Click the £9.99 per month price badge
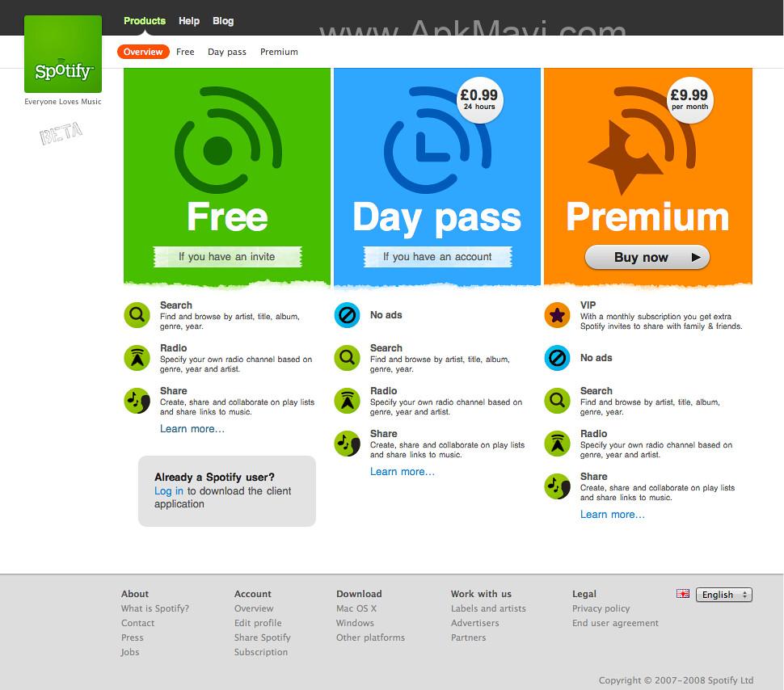The height and width of the screenshot is (690, 784). click(x=689, y=99)
